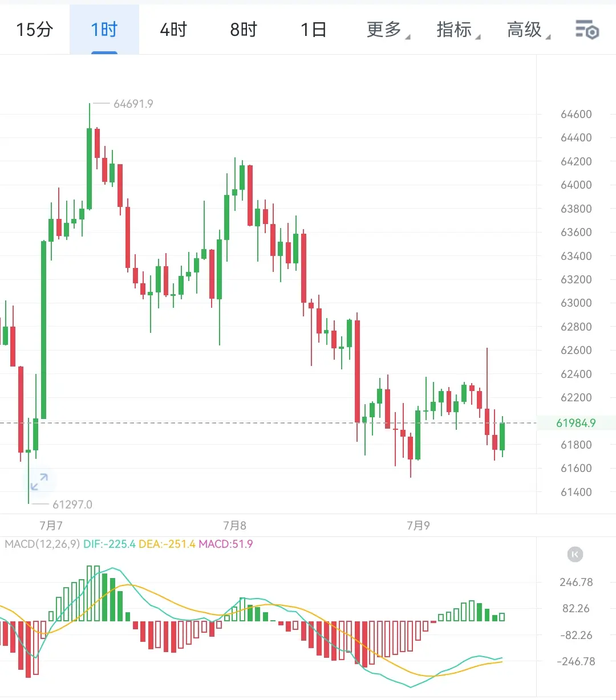
Task: Click the circular K jump-to-latest icon
Action: (576, 554)
